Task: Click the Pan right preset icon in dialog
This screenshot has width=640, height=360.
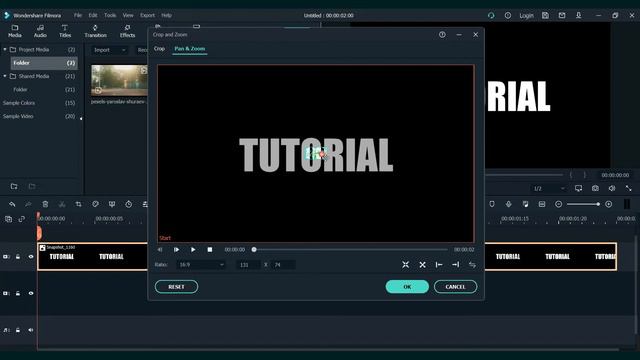Action: coord(456,265)
